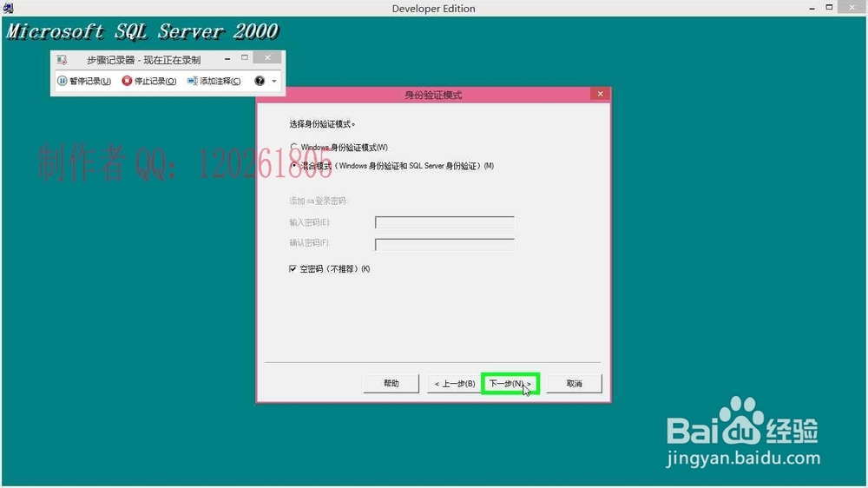Click the Next step (下一步) button
868x488 pixels.
[510, 383]
